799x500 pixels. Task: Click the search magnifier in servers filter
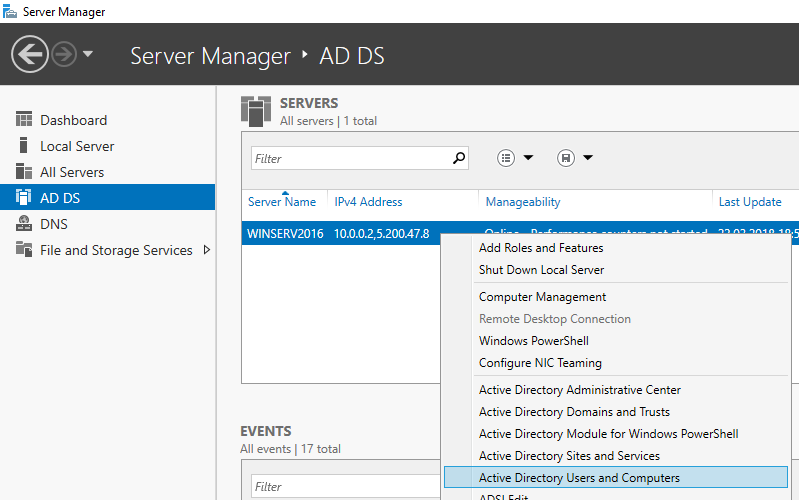pos(459,159)
